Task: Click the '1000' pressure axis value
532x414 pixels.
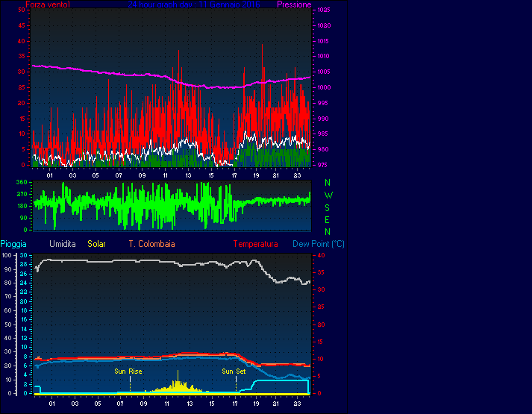Action: point(324,87)
